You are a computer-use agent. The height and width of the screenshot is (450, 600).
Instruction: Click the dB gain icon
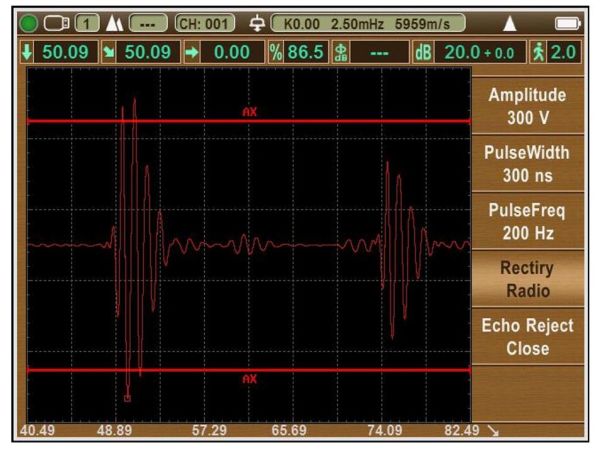423,52
